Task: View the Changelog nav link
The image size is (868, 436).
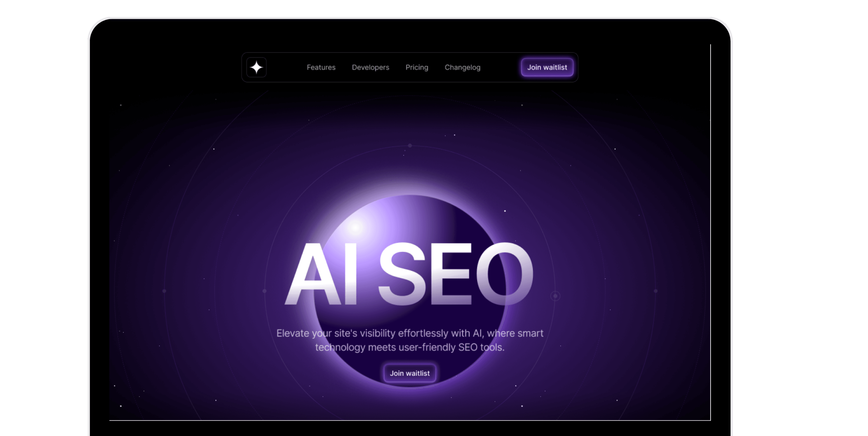Action: tap(462, 67)
